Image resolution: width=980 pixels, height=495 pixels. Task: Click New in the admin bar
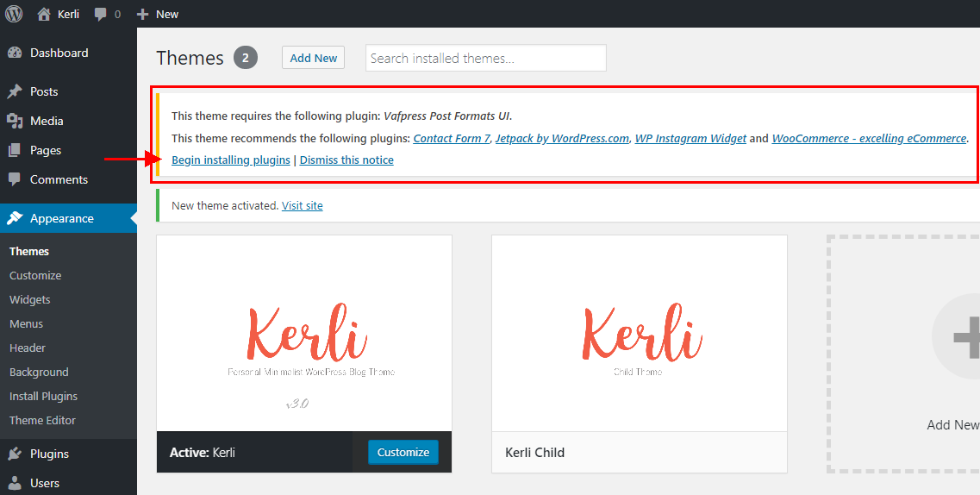(x=167, y=14)
